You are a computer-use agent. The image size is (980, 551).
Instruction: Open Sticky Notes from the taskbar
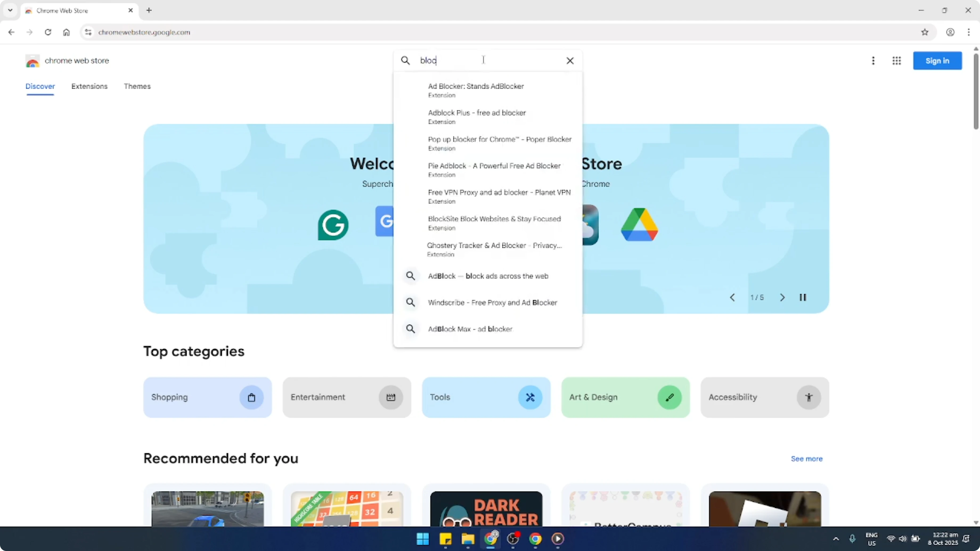click(445, 539)
